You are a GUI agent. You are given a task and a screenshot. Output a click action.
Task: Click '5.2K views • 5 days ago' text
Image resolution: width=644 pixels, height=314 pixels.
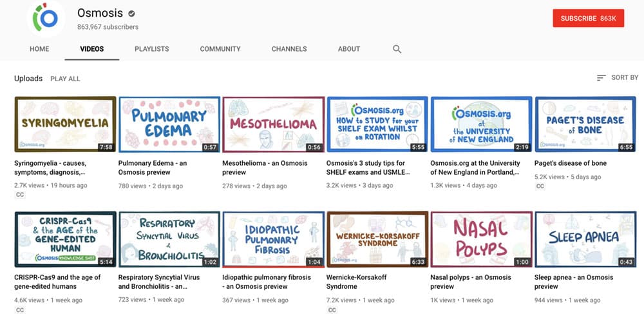(x=568, y=177)
